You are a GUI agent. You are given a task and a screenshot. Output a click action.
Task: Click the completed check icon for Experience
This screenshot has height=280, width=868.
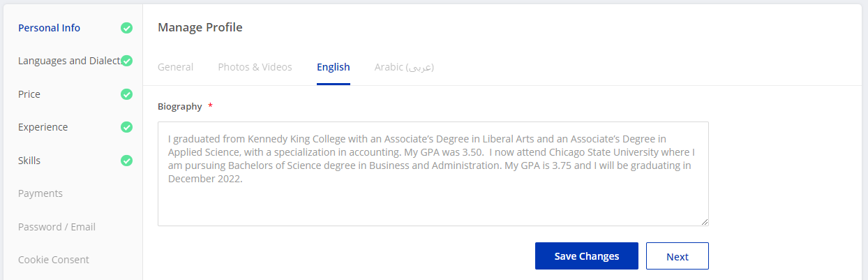126,127
